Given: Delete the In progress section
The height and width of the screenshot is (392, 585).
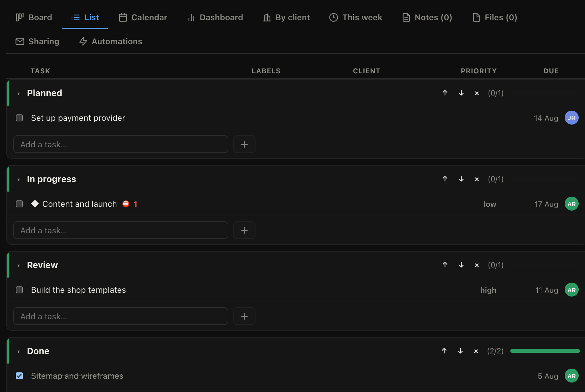Looking at the screenshot, I should (477, 179).
